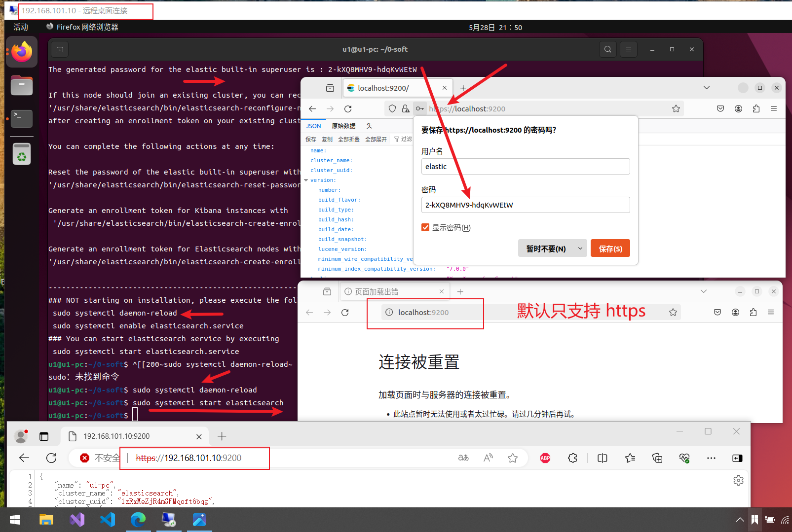Click 全部折叠 to collapse all

coord(349,140)
